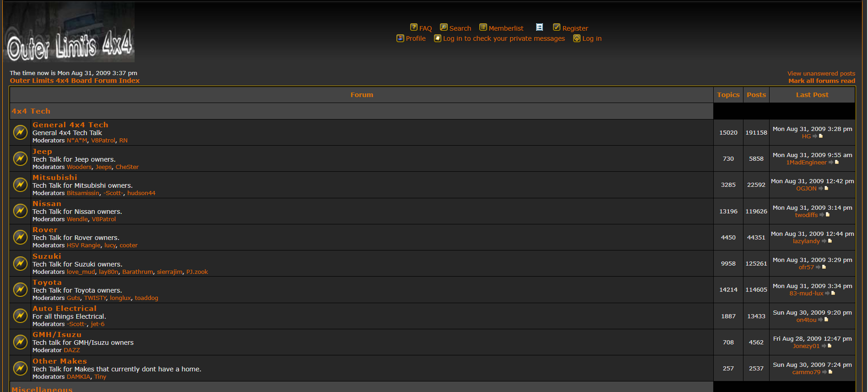The image size is (868, 392).
Task: Click the Outer Limits 4x4 logo image
Action: pos(69,32)
